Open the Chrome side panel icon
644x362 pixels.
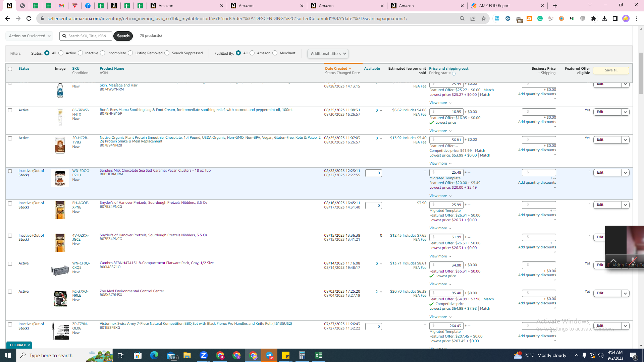[x=615, y=18]
